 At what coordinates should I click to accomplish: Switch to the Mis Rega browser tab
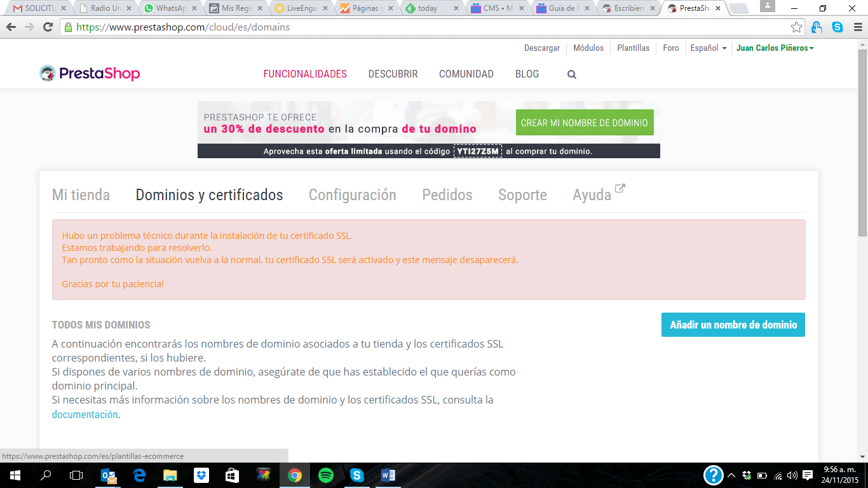click(236, 8)
